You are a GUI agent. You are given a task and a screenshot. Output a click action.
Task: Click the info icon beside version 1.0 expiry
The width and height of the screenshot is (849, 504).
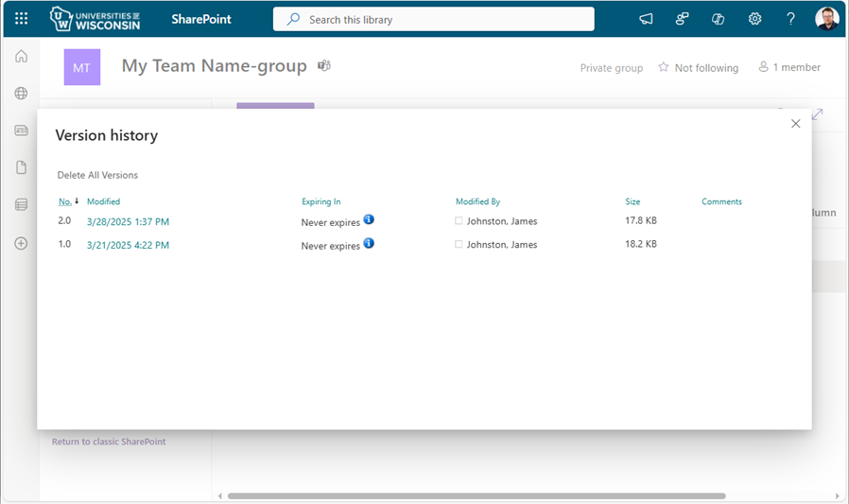[369, 243]
